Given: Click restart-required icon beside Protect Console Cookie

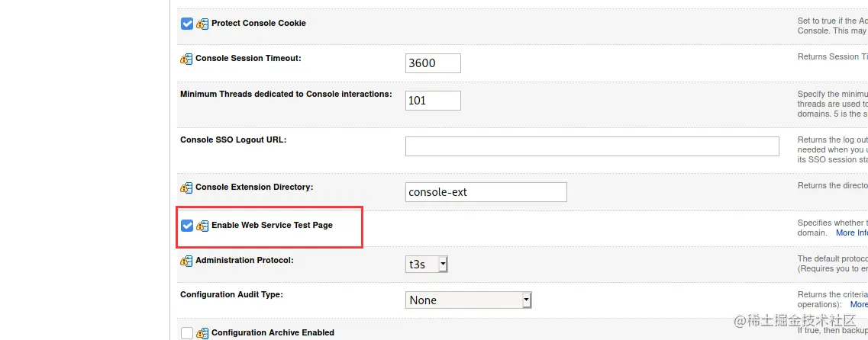Looking at the screenshot, I should [202, 24].
